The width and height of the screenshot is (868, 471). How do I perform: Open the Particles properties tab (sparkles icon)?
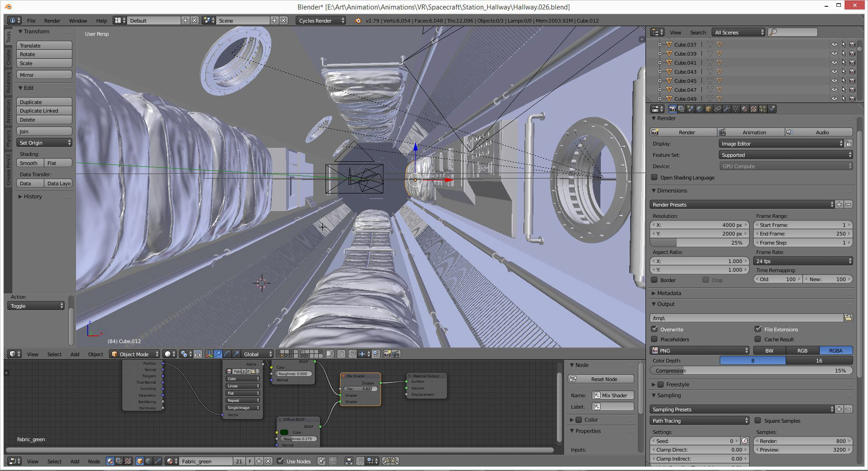click(x=763, y=109)
